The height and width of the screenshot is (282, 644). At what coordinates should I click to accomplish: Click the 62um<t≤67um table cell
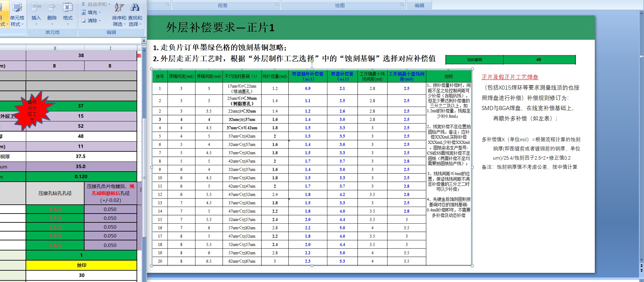tap(242, 261)
